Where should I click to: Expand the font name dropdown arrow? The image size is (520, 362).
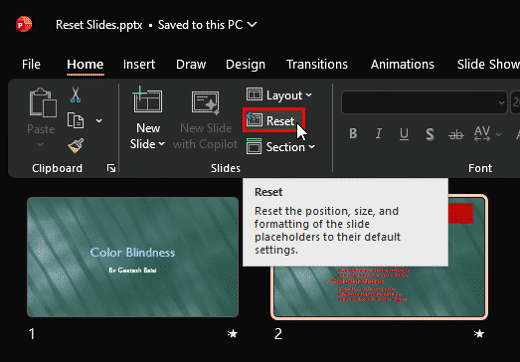click(x=501, y=103)
